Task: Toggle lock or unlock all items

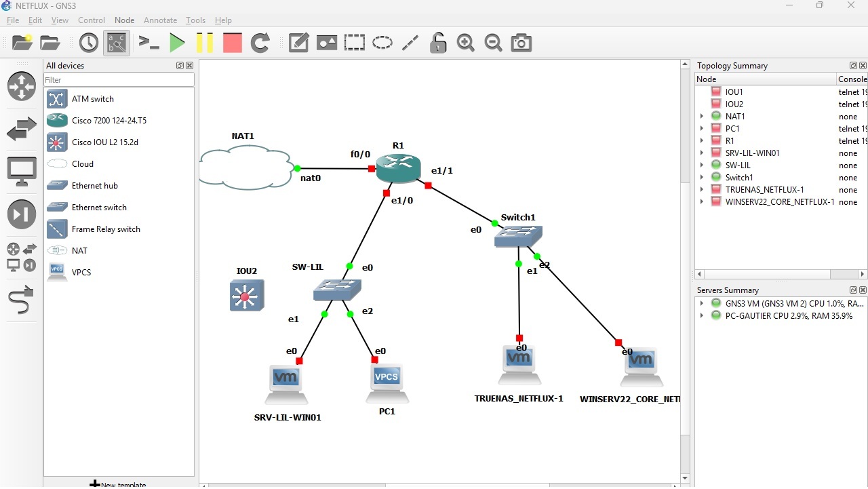Action: click(438, 43)
